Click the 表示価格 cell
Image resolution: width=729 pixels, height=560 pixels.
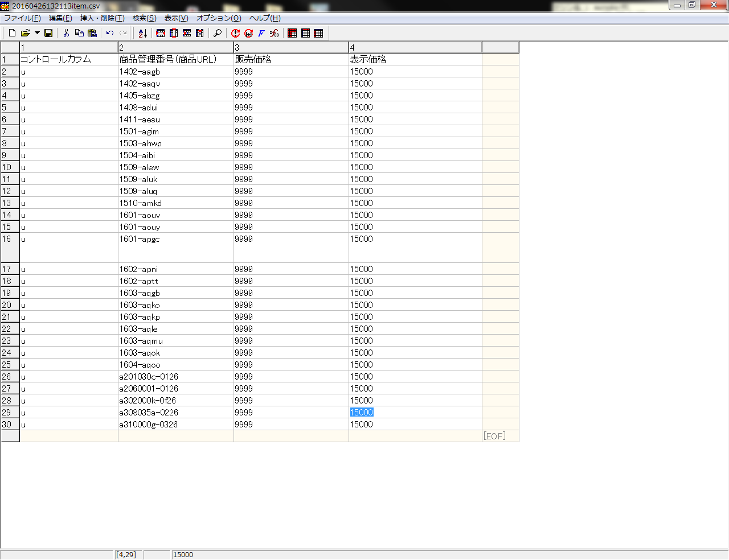pyautogui.click(x=415, y=59)
